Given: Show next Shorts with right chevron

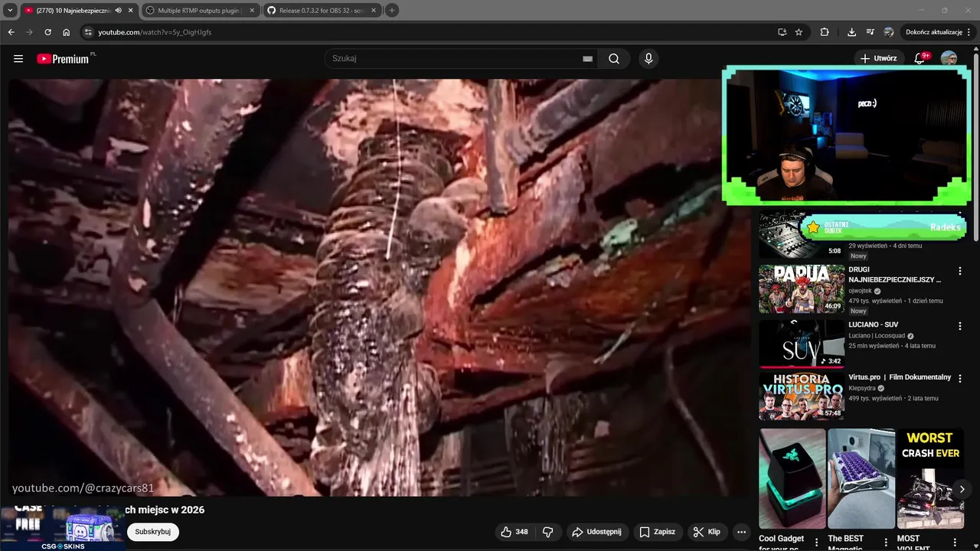Looking at the screenshot, I should tap(962, 489).
